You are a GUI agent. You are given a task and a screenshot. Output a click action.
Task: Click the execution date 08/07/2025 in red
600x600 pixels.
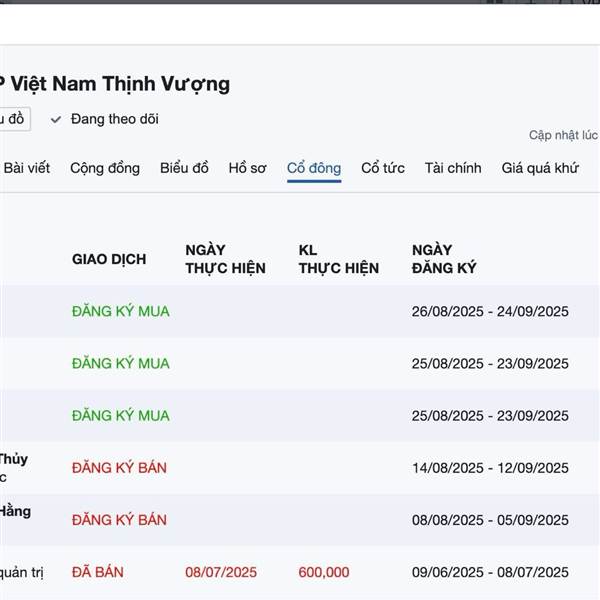coord(221,572)
